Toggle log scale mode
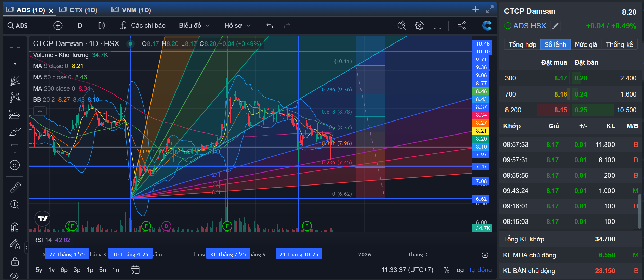Viewport: 644px width, 280px height. [459, 270]
